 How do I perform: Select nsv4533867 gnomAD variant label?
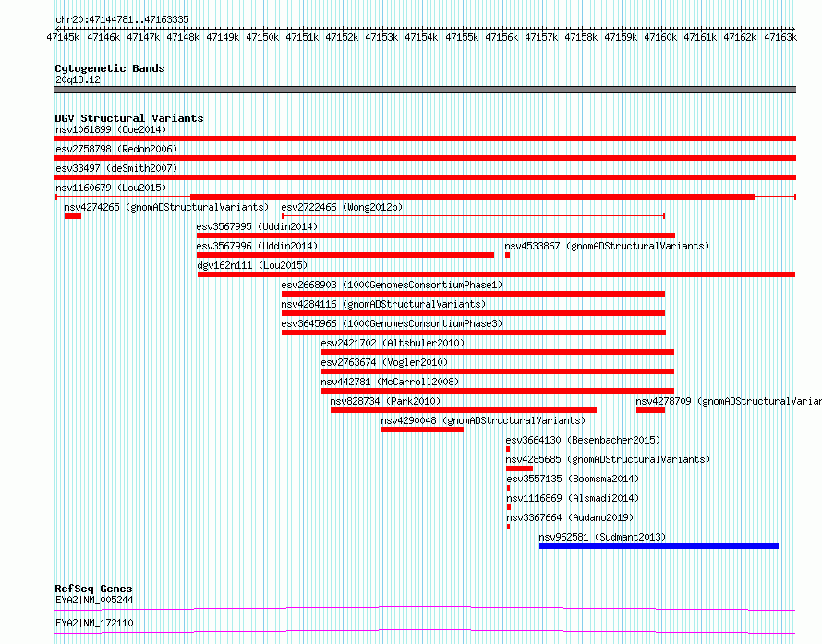607,246
